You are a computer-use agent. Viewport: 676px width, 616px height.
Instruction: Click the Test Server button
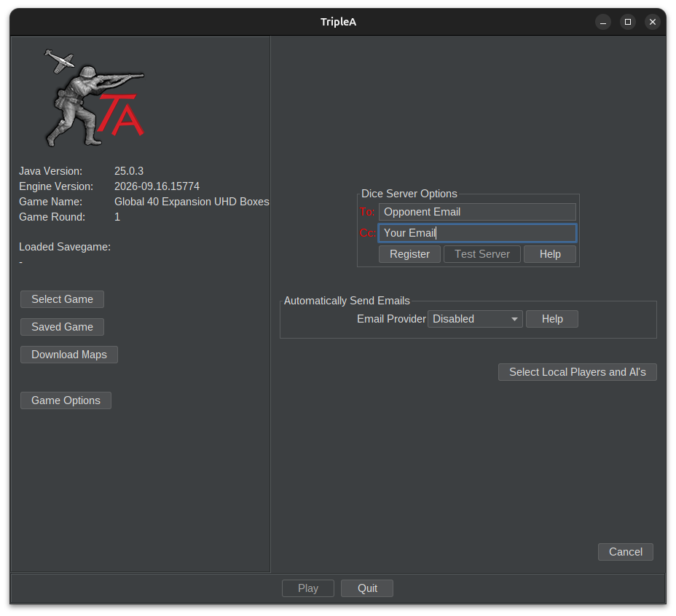(482, 254)
